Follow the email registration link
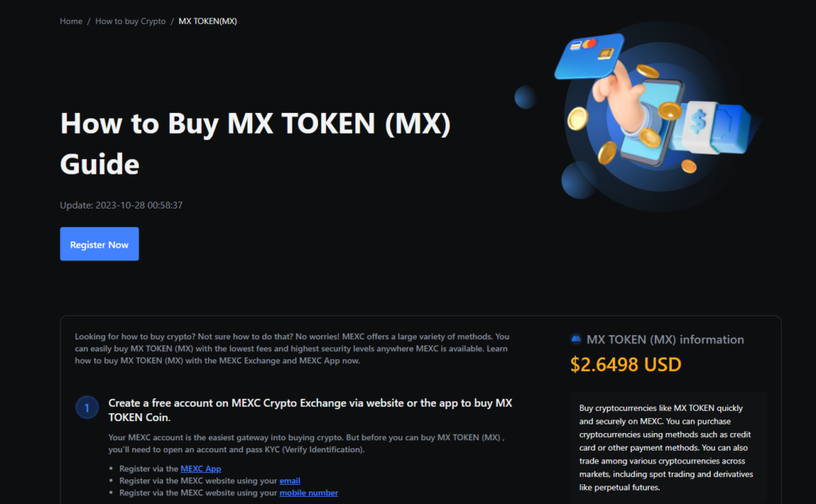This screenshot has width=816, height=504. tap(290, 481)
